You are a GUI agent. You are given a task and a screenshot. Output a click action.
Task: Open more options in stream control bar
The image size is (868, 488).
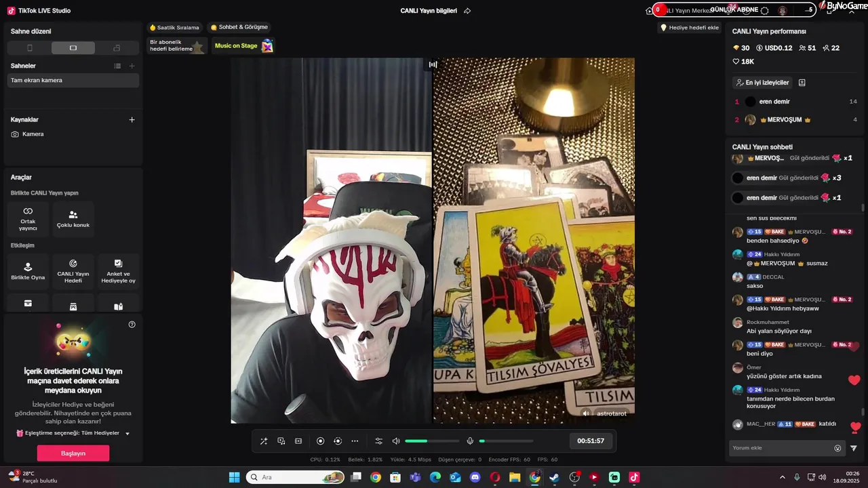pyautogui.click(x=355, y=441)
